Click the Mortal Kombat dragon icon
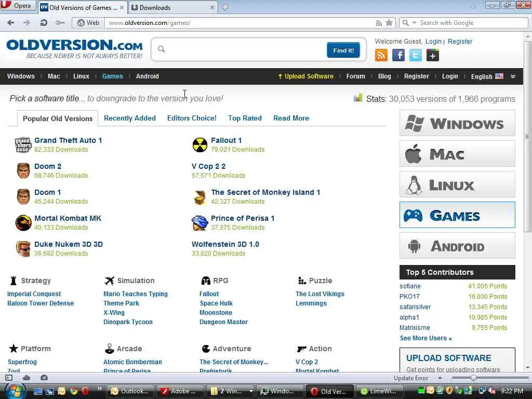The height and width of the screenshot is (399, 532). coord(23,223)
